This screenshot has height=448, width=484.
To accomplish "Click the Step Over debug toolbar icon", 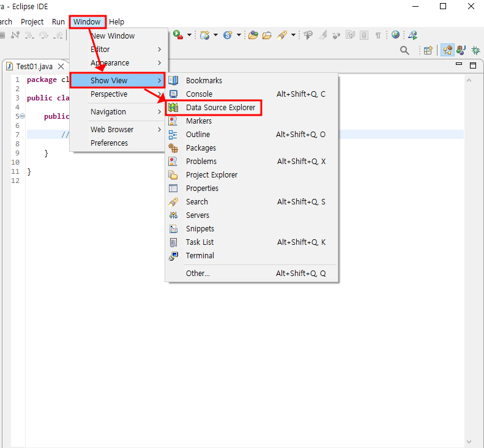I will [44, 35].
